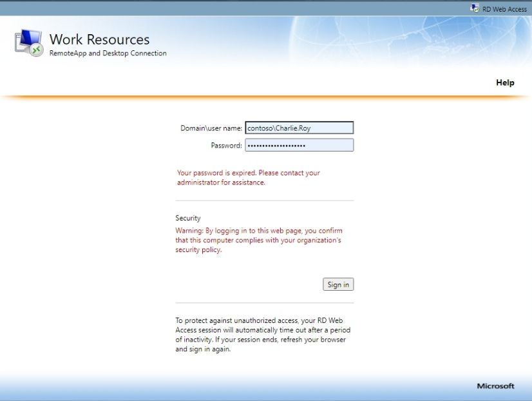Click inside the Domain\user name field

pyautogui.click(x=299, y=127)
